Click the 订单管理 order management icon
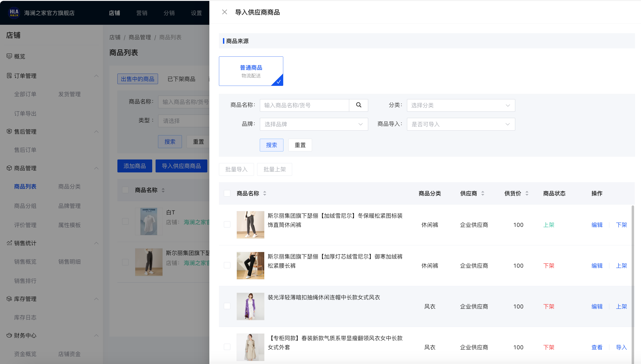 9,76
